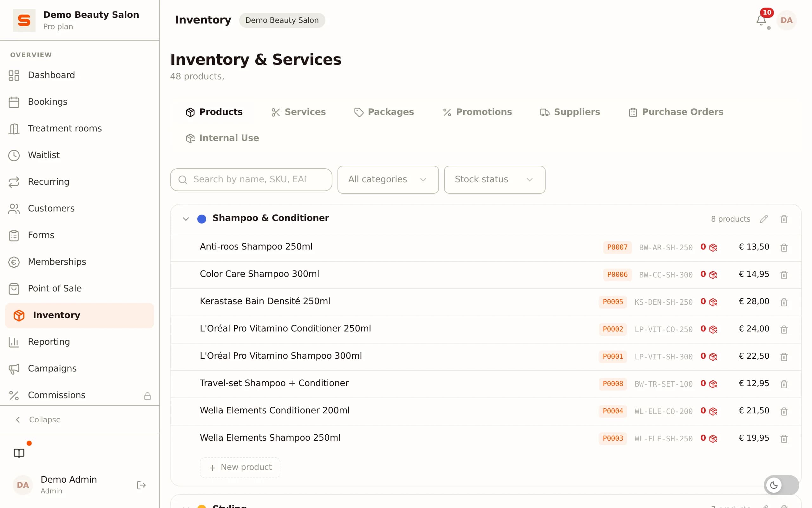Viewport: 812px width, 508px height.
Task: Toggle dark mode switch
Action: tap(781, 485)
